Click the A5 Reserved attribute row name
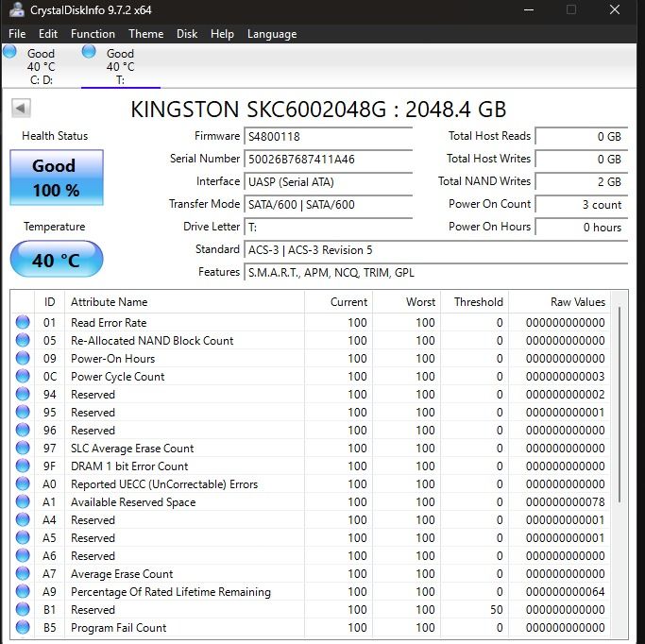Screen dimensions: 645x644 [93, 538]
